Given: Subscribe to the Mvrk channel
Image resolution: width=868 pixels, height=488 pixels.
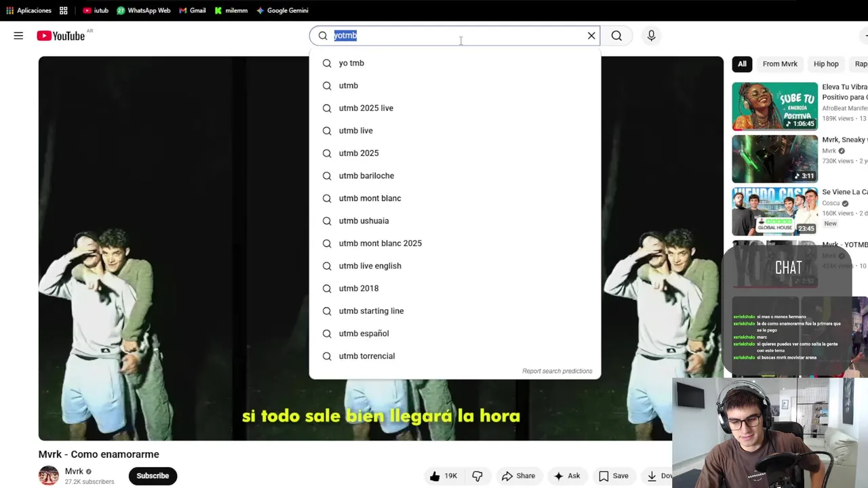Looking at the screenshot, I should [153, 476].
